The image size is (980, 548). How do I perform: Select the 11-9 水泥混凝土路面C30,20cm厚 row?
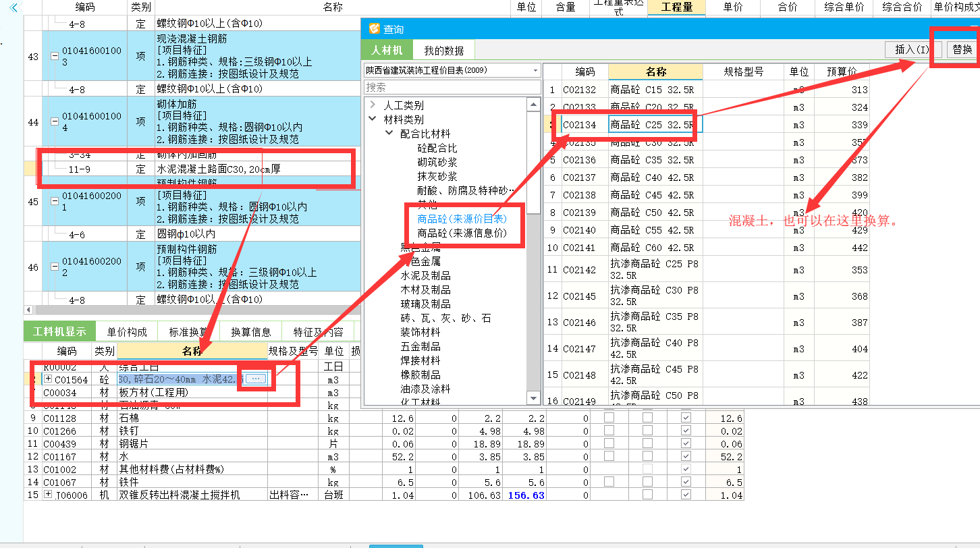192,169
